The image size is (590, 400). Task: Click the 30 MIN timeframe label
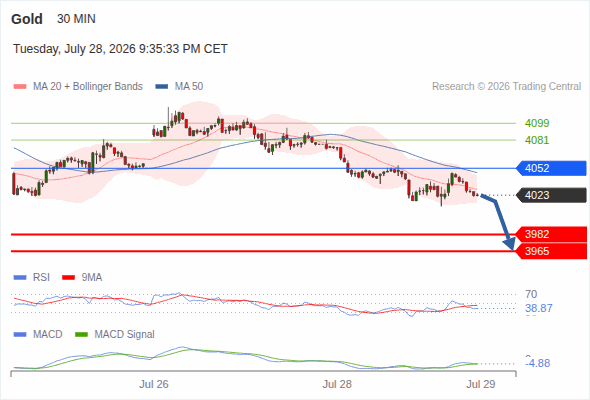(76, 19)
